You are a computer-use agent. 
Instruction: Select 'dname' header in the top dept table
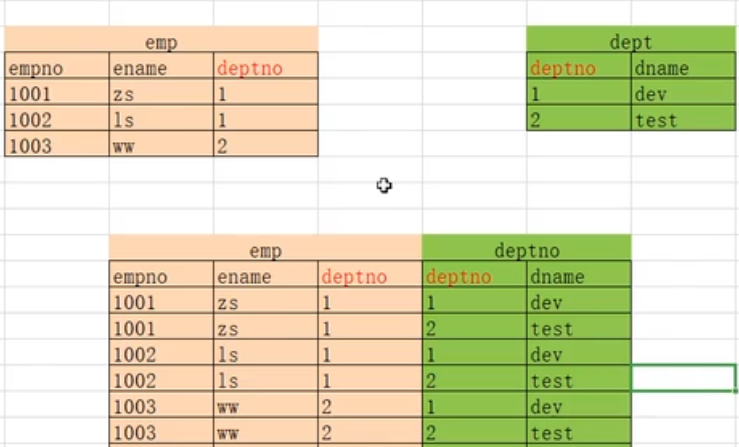tap(683, 68)
